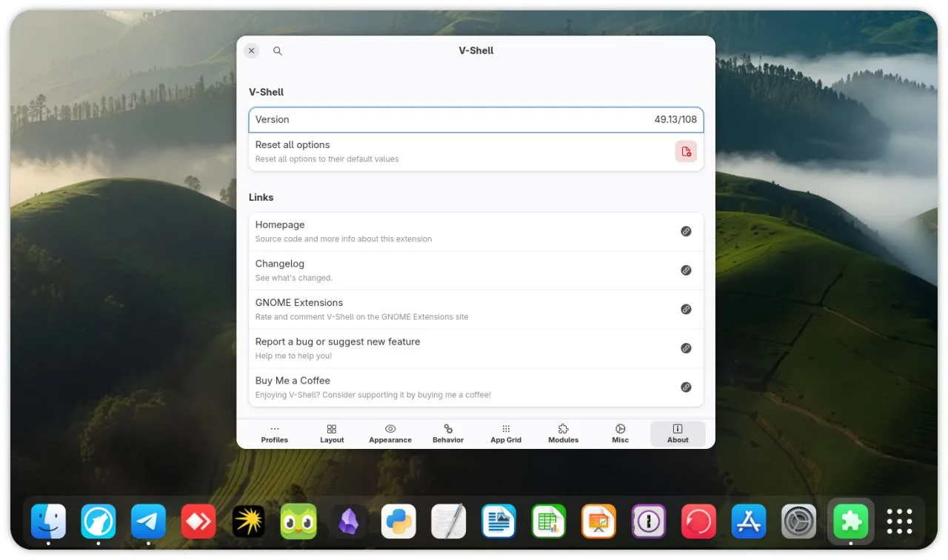Screen dimensions: 948x560
Task: Click the link icon for Report a bug
Action: coord(686,348)
